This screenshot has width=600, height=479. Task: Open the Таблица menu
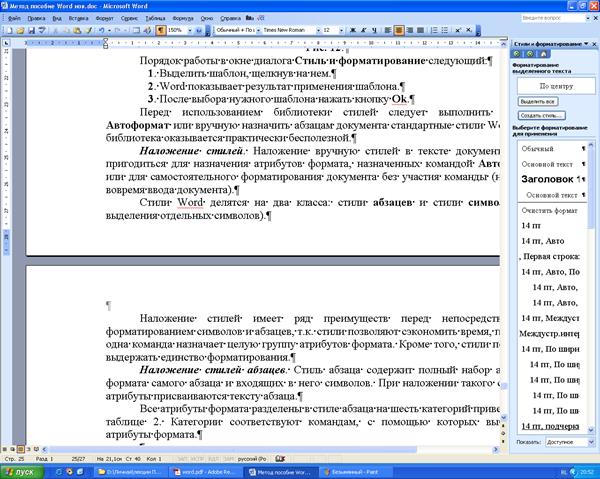tap(155, 18)
